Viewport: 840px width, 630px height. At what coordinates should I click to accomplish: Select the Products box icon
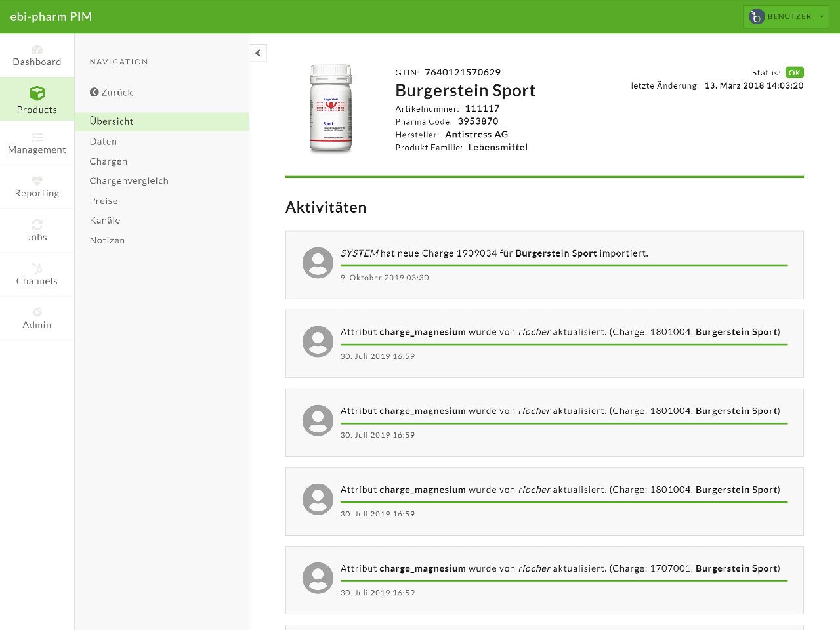[37, 93]
